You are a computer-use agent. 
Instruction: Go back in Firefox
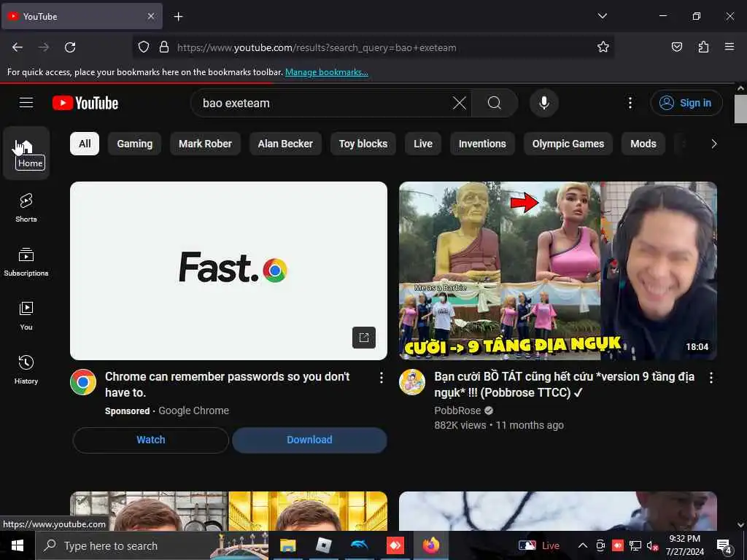[x=18, y=47]
